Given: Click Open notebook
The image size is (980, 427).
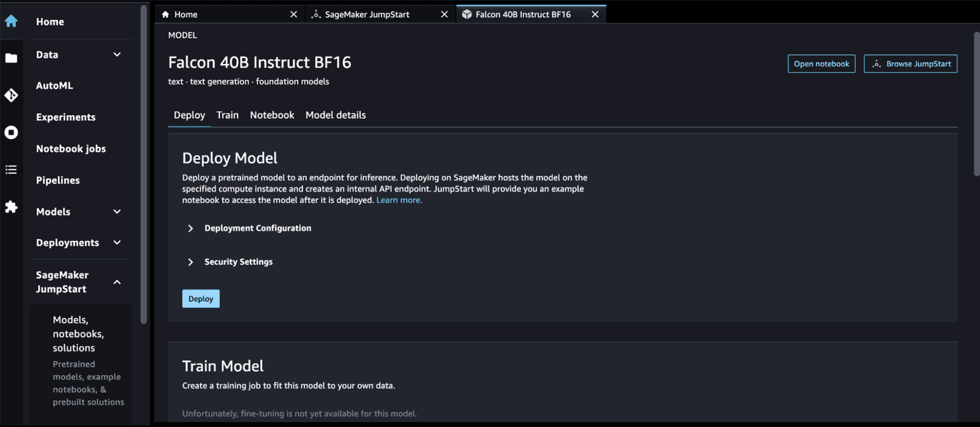Looking at the screenshot, I should click(821, 63).
